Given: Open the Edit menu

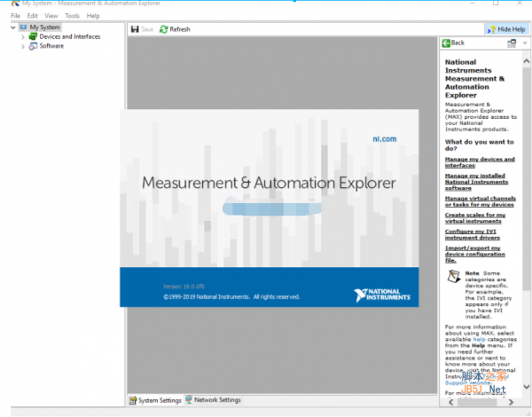Looking at the screenshot, I should [x=33, y=16].
